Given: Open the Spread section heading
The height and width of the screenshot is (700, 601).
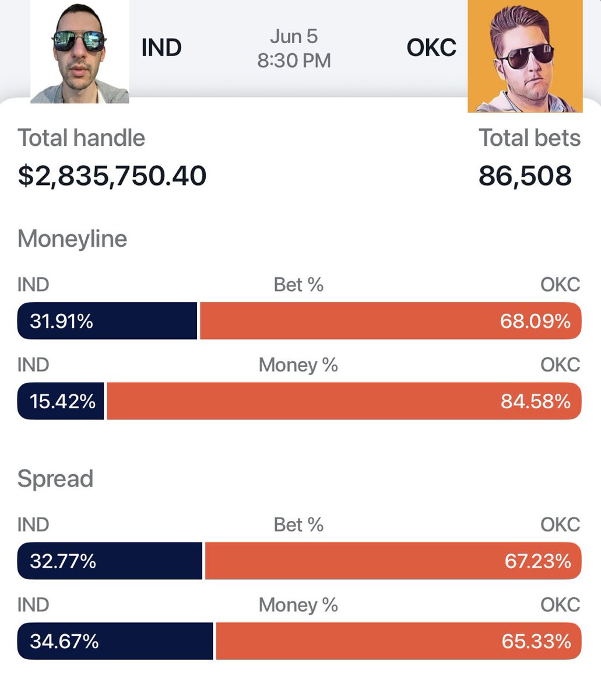Looking at the screenshot, I should (x=55, y=478).
